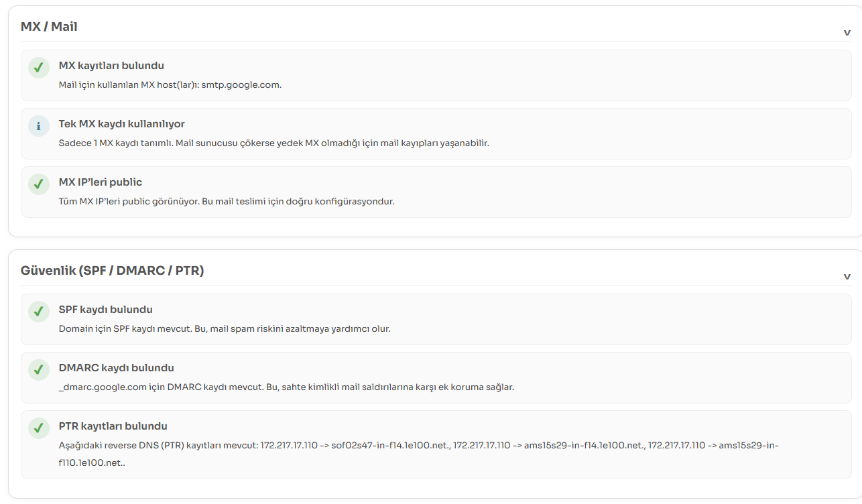The height and width of the screenshot is (504, 862).
Task: Click the check icon next to SPF kaydı bulundu
Action: (x=39, y=312)
